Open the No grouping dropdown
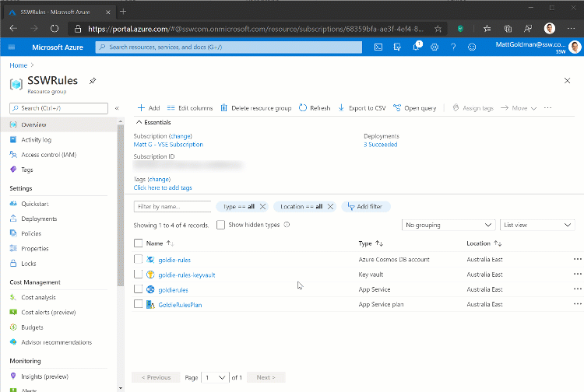The image size is (584, 392). tap(449, 225)
